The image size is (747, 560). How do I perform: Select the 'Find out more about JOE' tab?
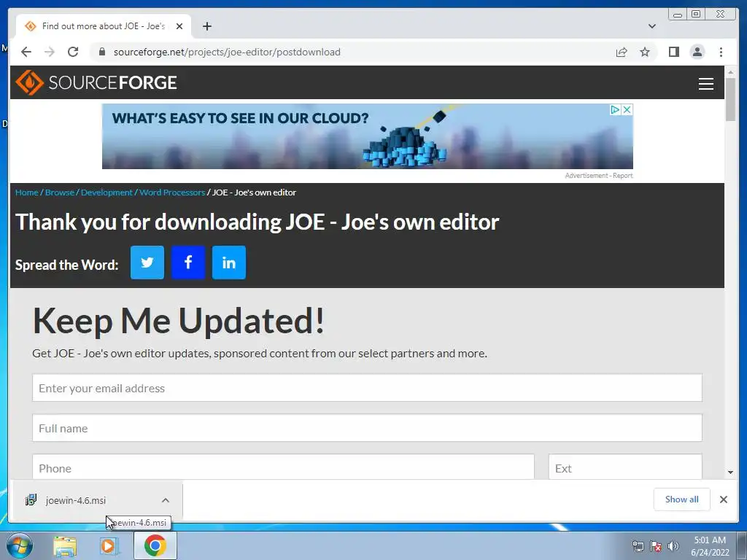tap(104, 26)
